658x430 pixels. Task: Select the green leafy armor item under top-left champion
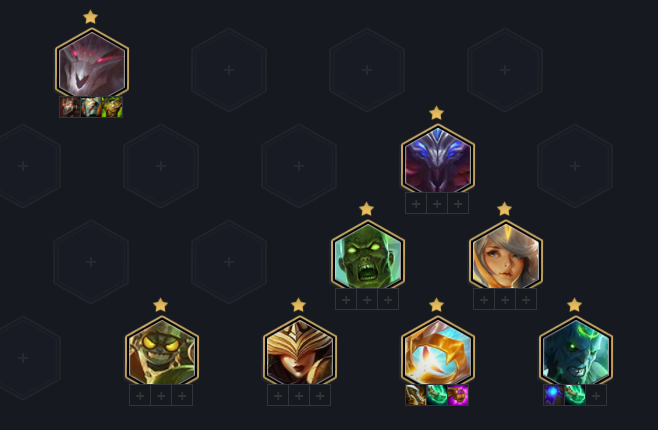pyautogui.click(x=112, y=107)
